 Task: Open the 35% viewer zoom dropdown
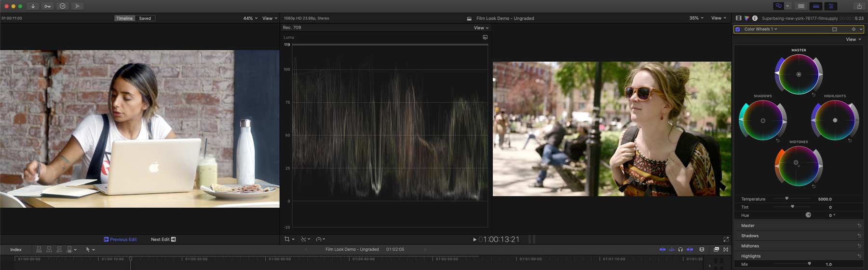[696, 18]
